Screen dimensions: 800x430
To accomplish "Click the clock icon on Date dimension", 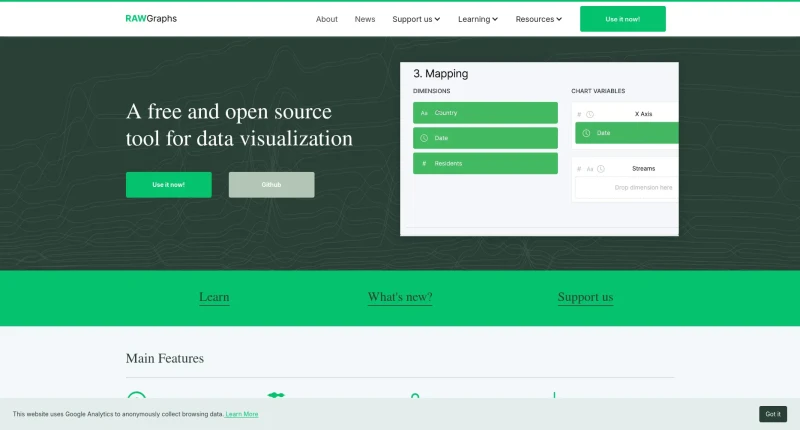I will [x=424, y=138].
